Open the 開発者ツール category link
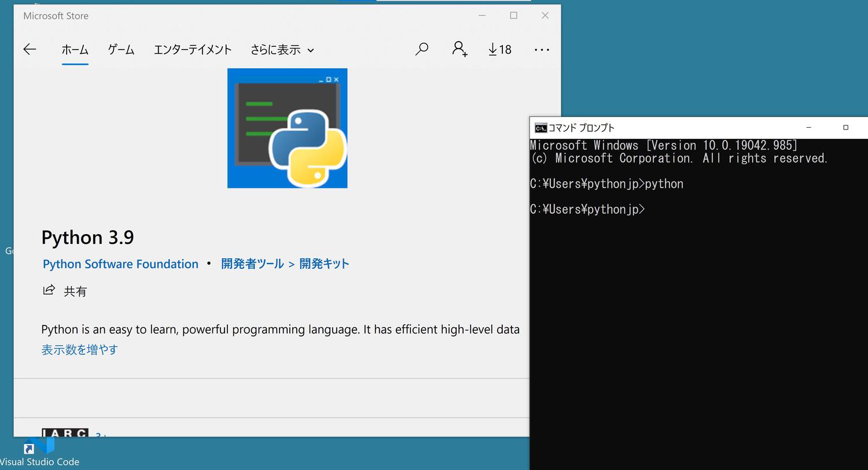868x470 pixels. click(x=252, y=264)
